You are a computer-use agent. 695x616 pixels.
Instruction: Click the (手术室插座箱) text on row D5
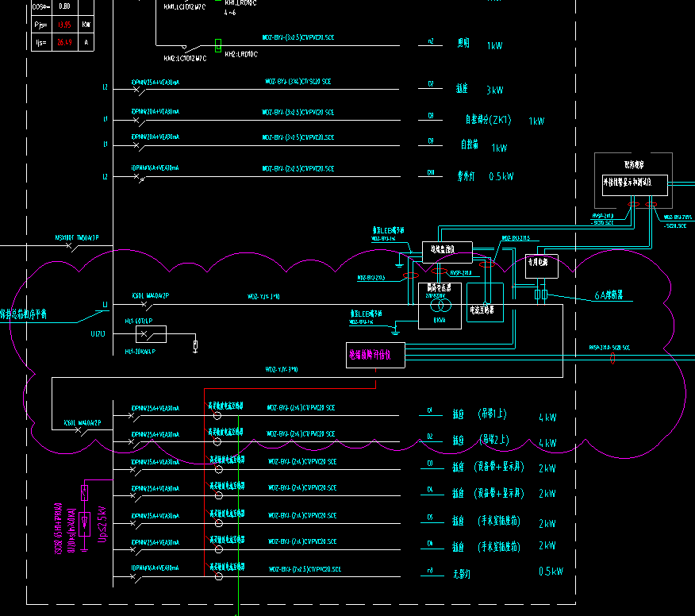pyautogui.click(x=499, y=521)
